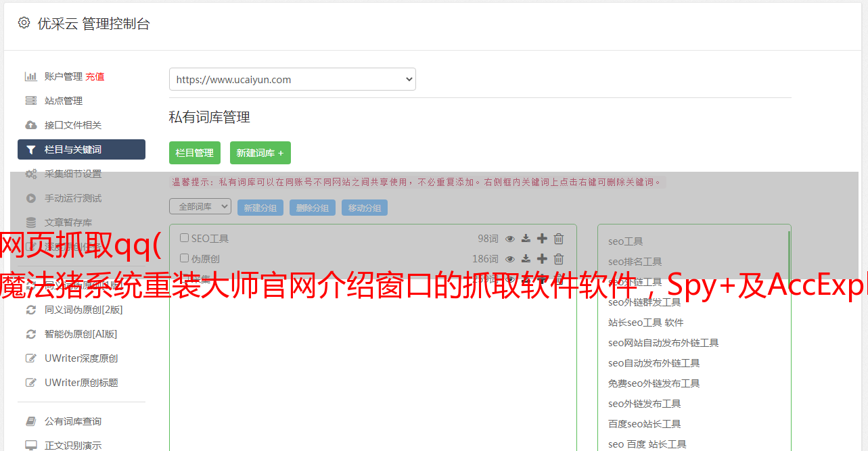Image resolution: width=868 pixels, height=451 pixels.
Task: Select lowercase seo工具 in the keyword list
Action: point(626,241)
